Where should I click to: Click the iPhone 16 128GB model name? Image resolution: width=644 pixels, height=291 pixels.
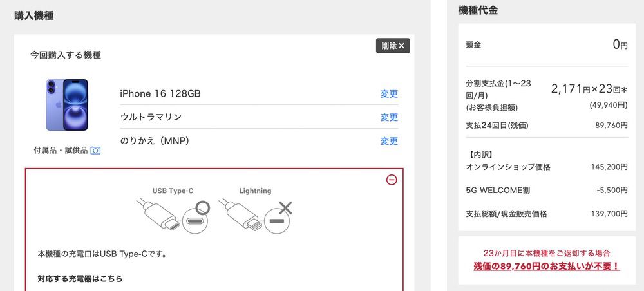coord(160,94)
